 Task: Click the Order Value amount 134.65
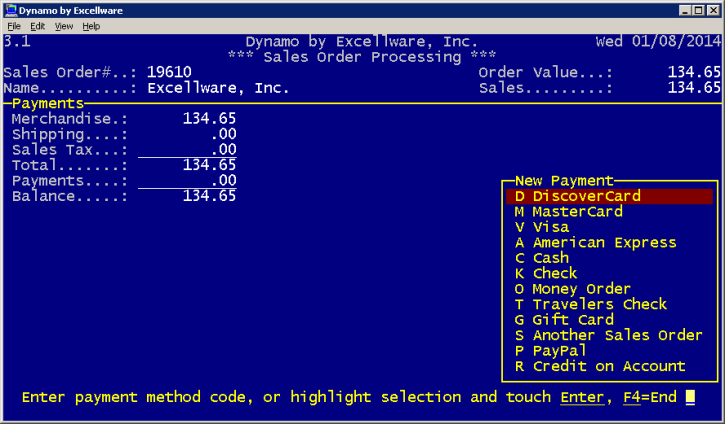click(x=694, y=72)
